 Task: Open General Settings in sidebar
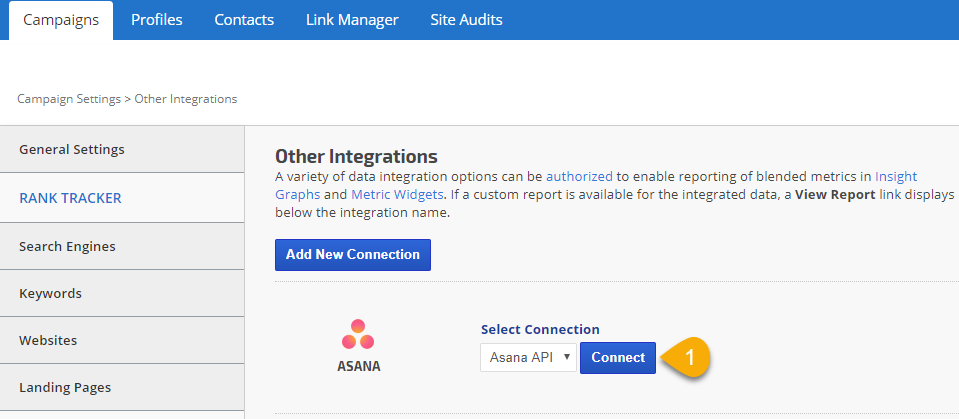pyautogui.click(x=72, y=149)
